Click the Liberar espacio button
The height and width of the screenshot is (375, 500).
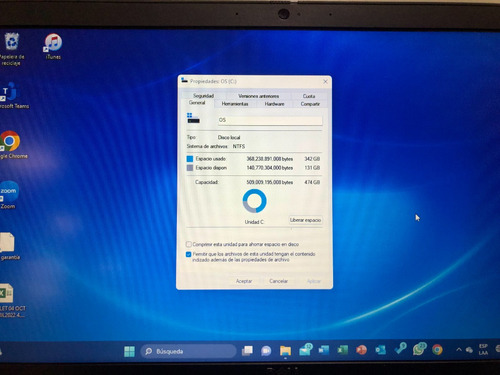(305, 220)
